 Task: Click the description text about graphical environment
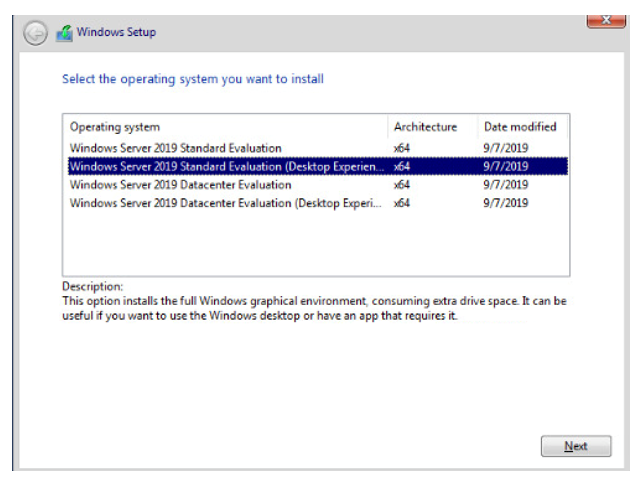pos(314,308)
